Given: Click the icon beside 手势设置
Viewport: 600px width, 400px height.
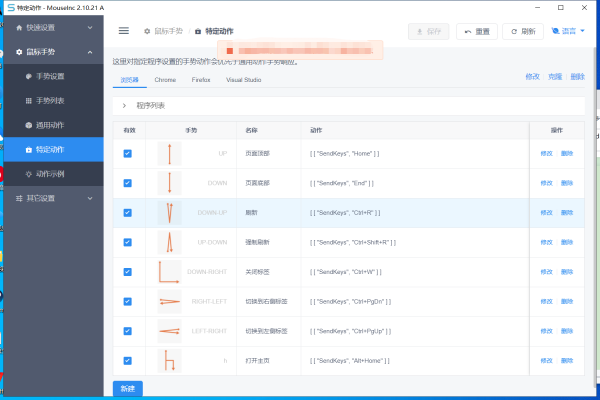Looking at the screenshot, I should (x=29, y=76).
